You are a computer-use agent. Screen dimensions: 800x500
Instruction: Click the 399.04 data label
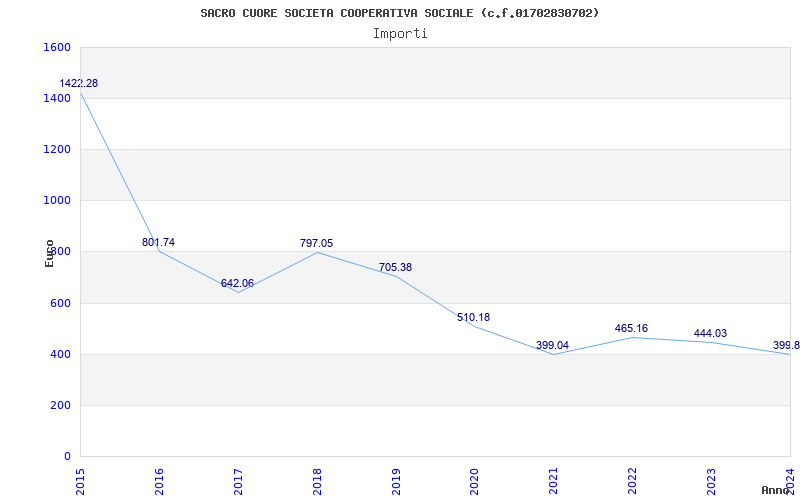552,345
